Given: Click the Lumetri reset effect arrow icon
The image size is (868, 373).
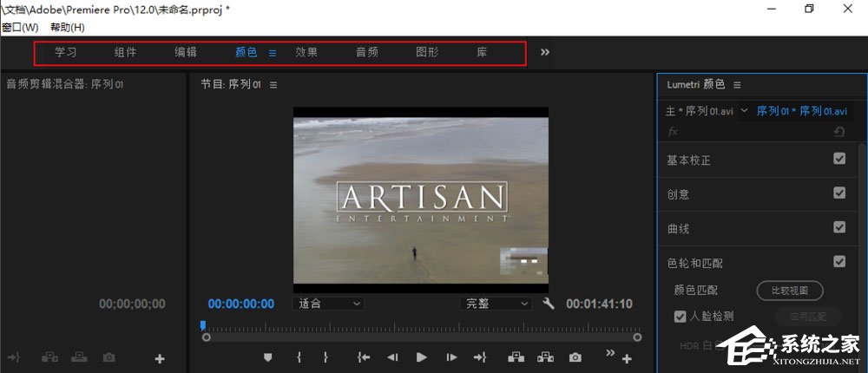Looking at the screenshot, I should [838, 132].
